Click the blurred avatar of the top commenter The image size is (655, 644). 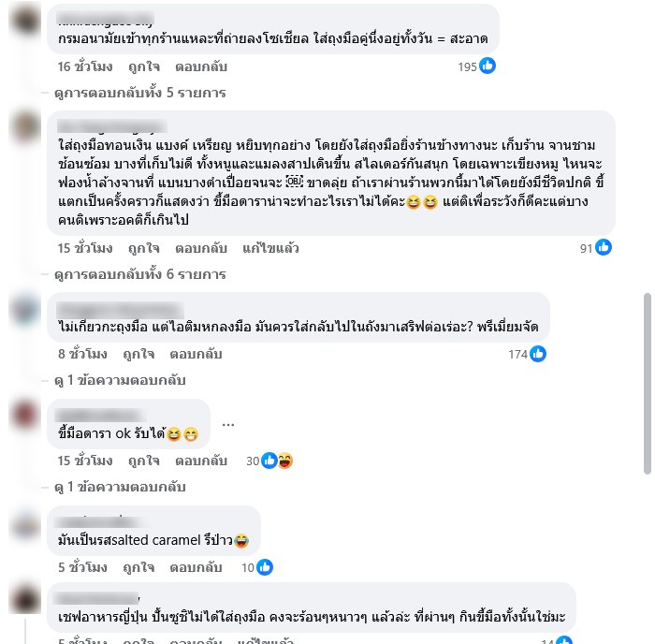click(25, 20)
